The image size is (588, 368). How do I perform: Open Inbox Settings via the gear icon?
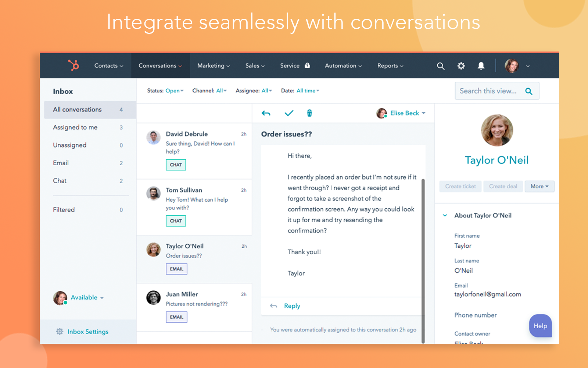coord(60,331)
